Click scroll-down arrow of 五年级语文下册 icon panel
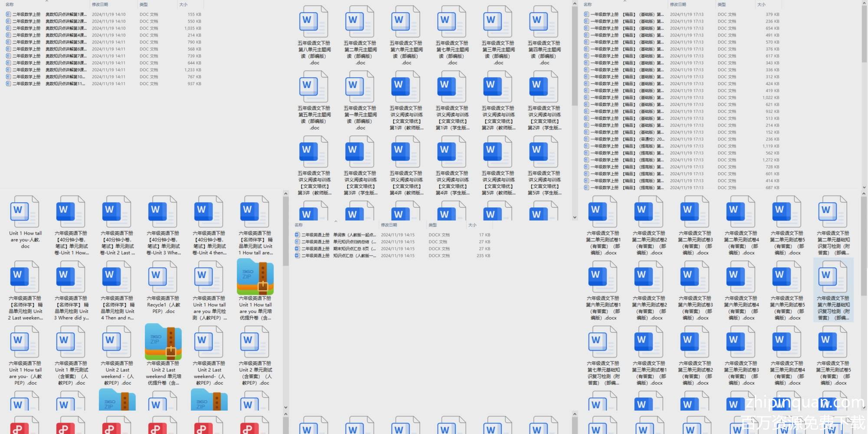Image resolution: width=868 pixels, height=434 pixels. 575,217
